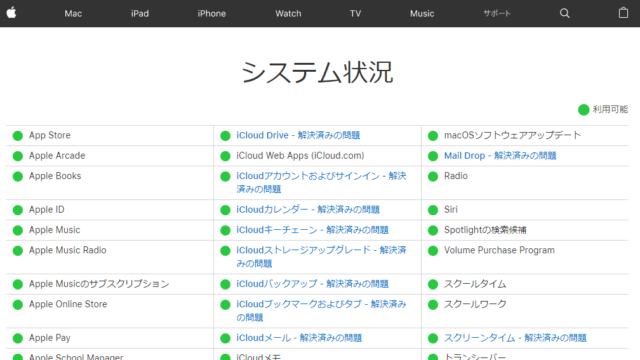Open the サポート menu item
Image resolution: width=640 pixels, height=360 pixels.
click(x=497, y=13)
